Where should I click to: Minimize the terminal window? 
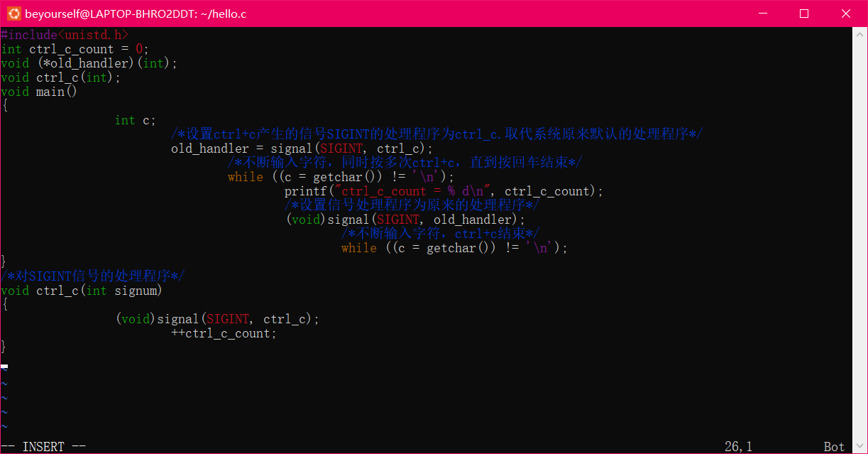(x=762, y=13)
